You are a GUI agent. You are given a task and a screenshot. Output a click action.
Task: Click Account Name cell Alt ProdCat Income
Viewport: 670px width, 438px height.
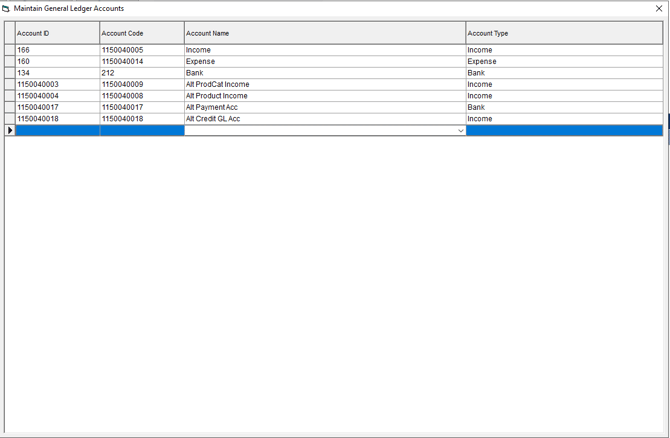click(325, 85)
